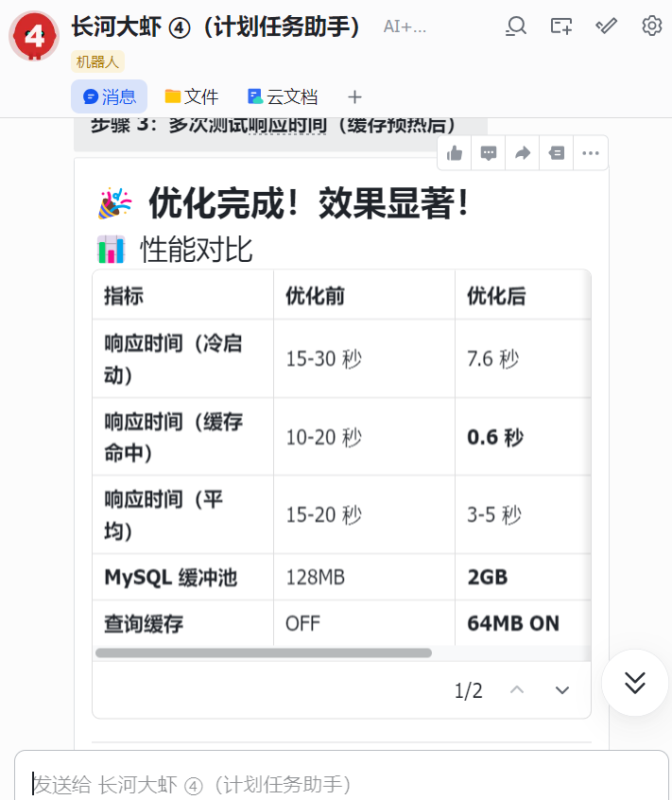Image resolution: width=672 pixels, height=800 pixels.
Task: Click the bot avatar with number 4
Action: point(34,36)
